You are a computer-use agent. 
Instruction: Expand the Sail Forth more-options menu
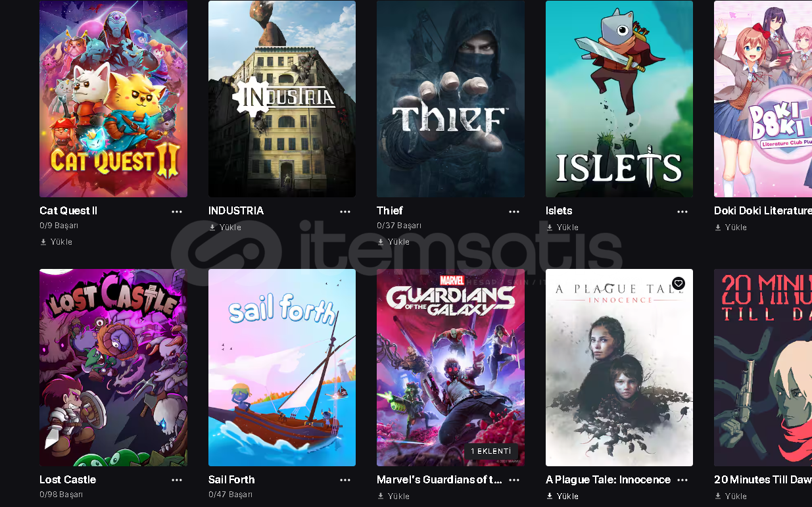pos(345,481)
